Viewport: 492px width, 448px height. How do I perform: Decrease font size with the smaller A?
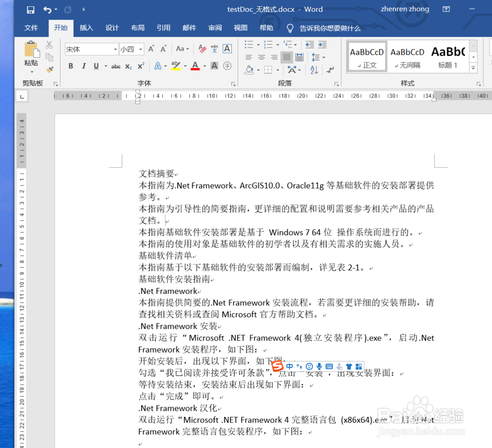click(x=163, y=49)
